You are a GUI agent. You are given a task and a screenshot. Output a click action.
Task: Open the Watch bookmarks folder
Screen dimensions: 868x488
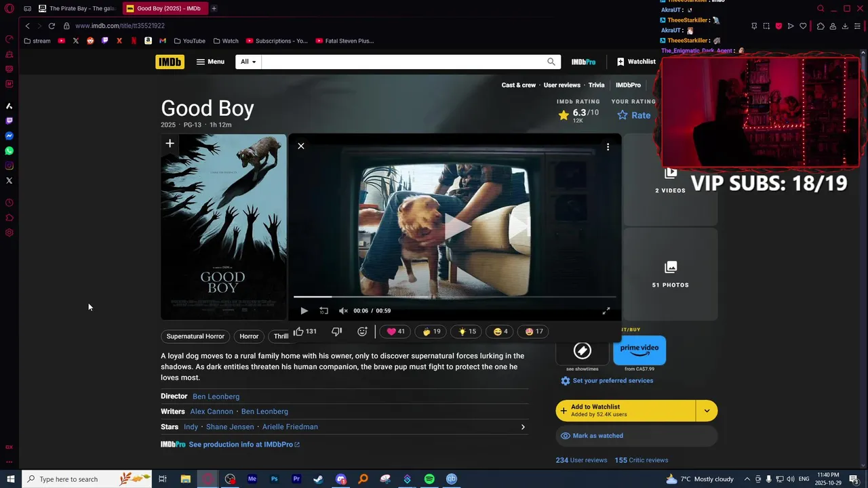pyautogui.click(x=226, y=41)
